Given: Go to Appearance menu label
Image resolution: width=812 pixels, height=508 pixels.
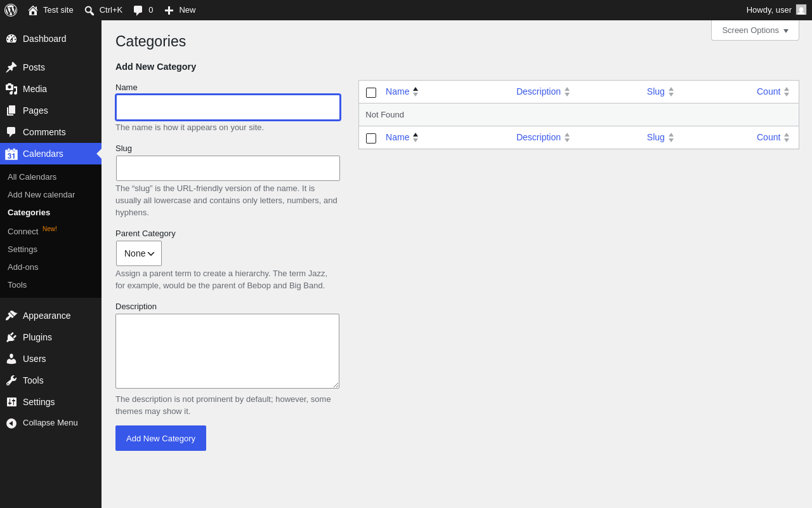Looking at the screenshot, I should (47, 316).
